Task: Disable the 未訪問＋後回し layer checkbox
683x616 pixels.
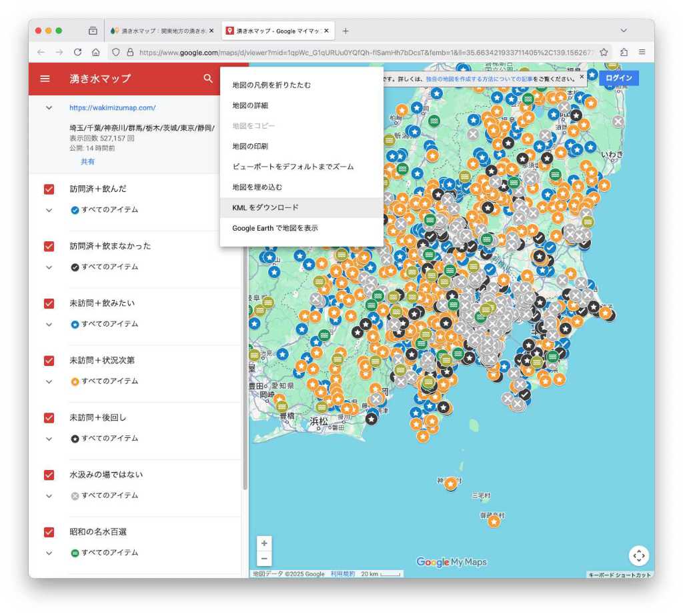Action: (x=49, y=418)
